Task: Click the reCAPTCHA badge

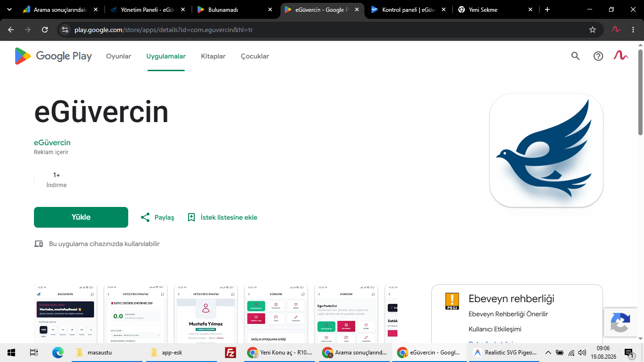Action: pos(620,323)
